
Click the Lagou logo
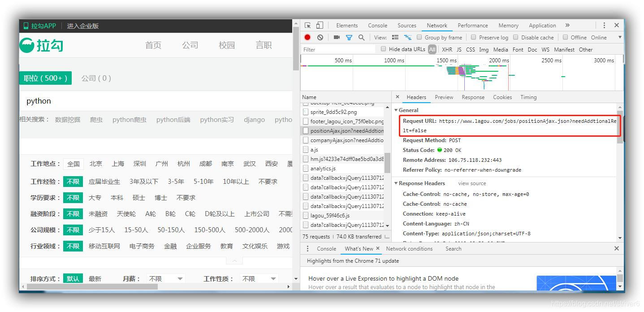tap(41, 45)
